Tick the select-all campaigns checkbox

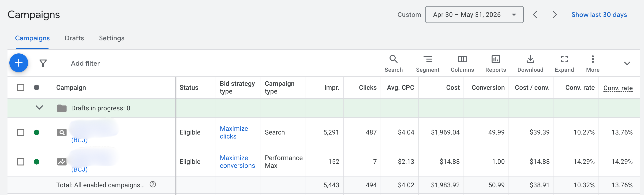tap(20, 87)
